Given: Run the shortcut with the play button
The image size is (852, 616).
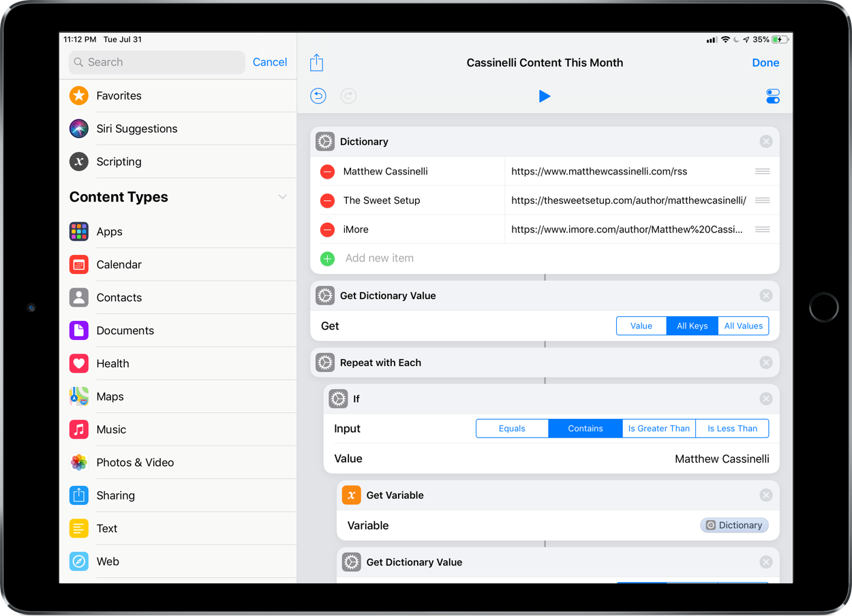Looking at the screenshot, I should point(545,96).
